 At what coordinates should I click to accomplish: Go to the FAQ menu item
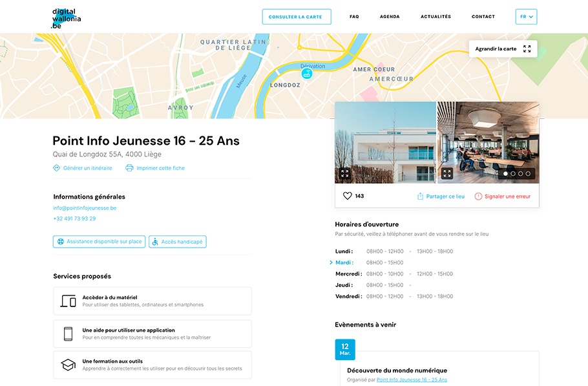coord(354,17)
